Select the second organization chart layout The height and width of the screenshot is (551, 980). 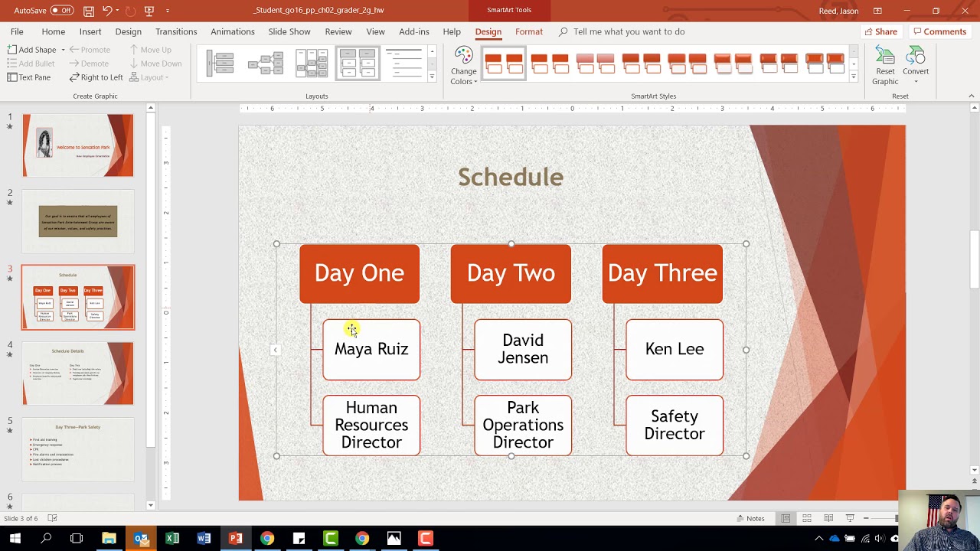(266, 64)
